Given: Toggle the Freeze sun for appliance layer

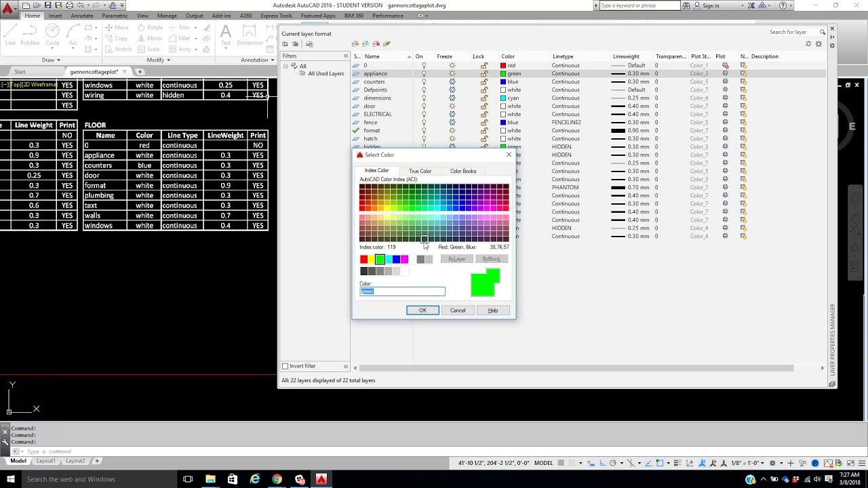Looking at the screenshot, I should click(x=452, y=74).
